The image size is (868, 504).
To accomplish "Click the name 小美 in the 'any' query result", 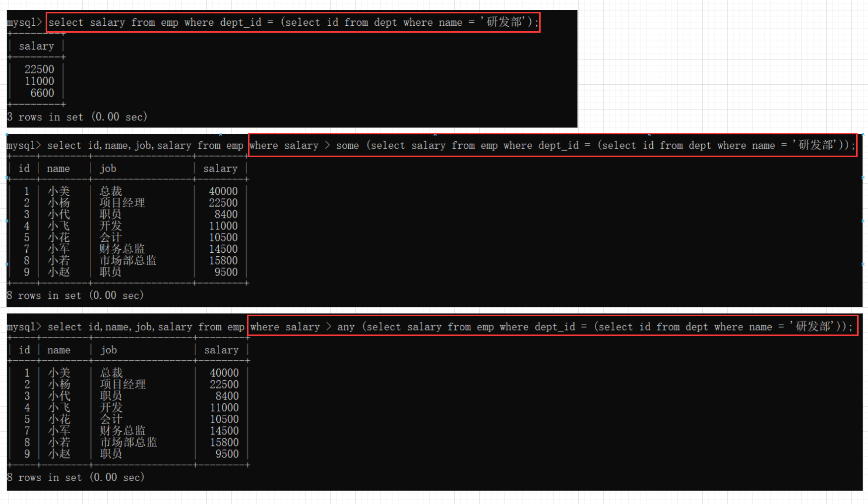I will tap(60, 373).
